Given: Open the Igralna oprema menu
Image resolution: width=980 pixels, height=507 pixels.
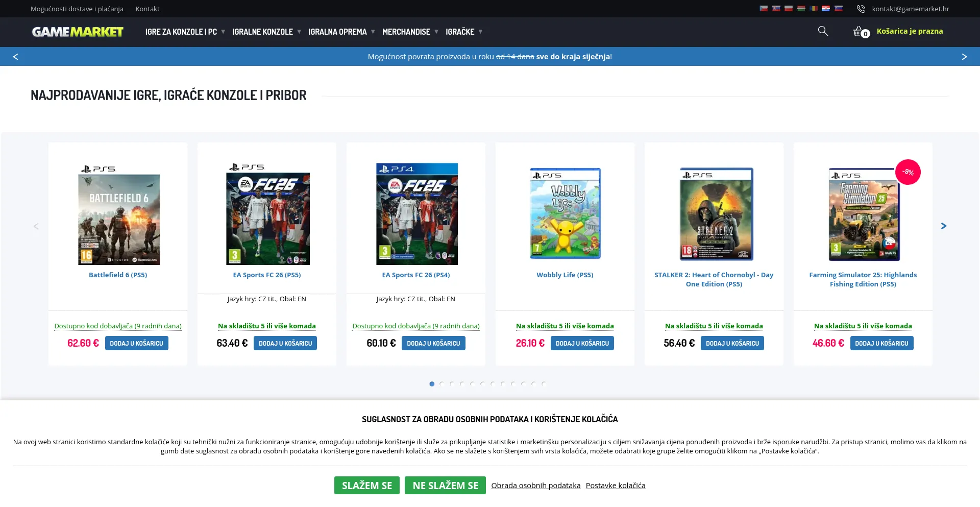Looking at the screenshot, I should pyautogui.click(x=337, y=32).
